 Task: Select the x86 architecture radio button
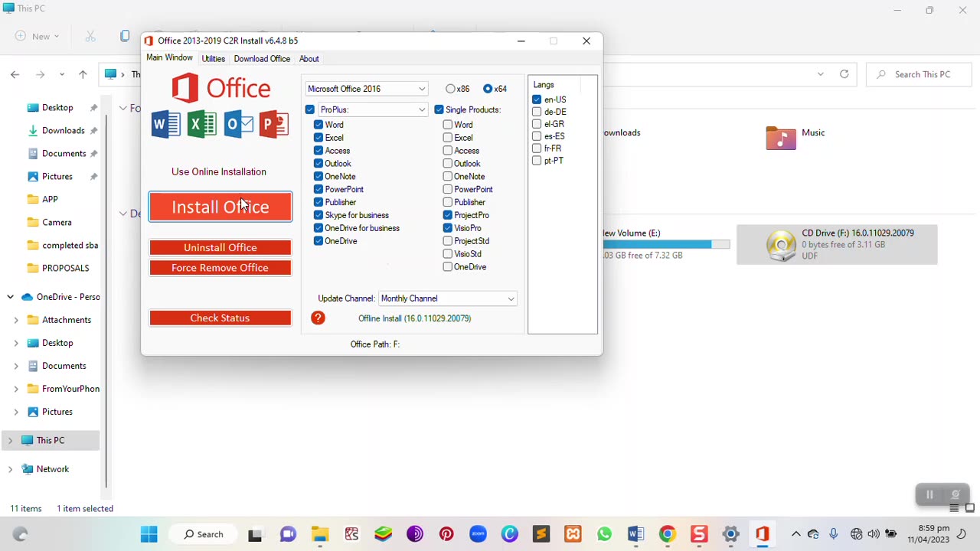click(x=450, y=89)
